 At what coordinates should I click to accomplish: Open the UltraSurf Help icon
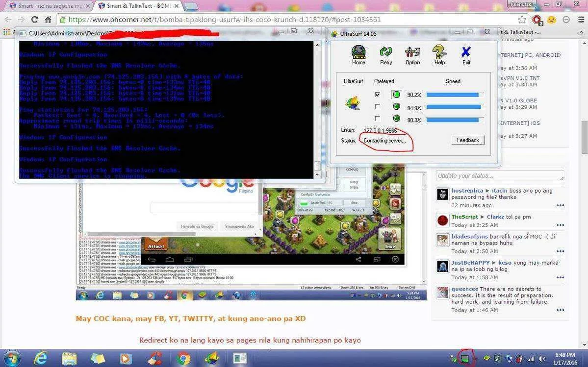pyautogui.click(x=439, y=52)
